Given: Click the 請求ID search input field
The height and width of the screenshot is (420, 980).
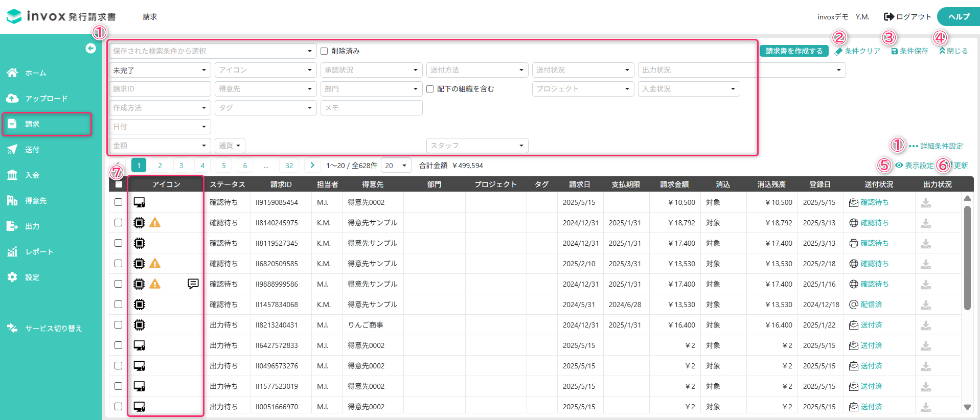Looking at the screenshot, I should coord(159,89).
